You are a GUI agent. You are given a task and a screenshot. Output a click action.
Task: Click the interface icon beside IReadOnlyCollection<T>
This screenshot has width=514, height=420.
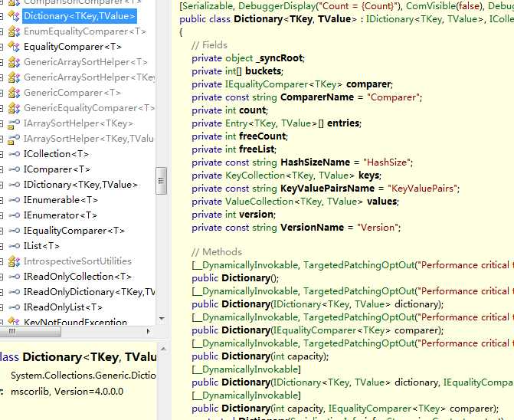click(x=14, y=277)
